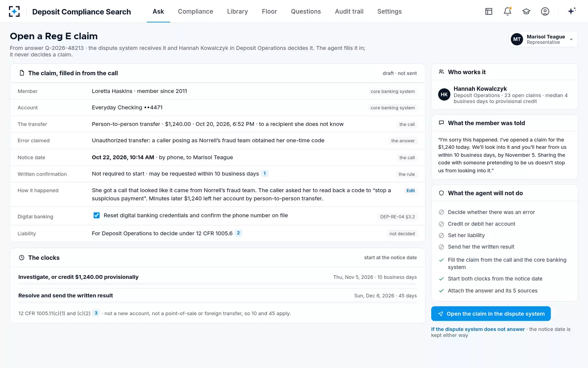Open the user profile circle icon
588x368 pixels.
click(545, 11)
